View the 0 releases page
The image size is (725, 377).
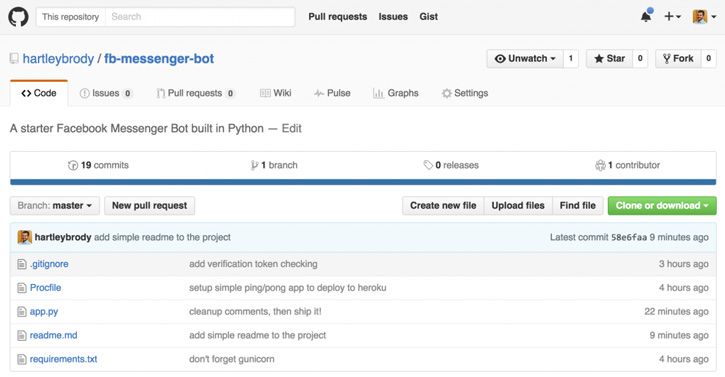click(x=451, y=165)
